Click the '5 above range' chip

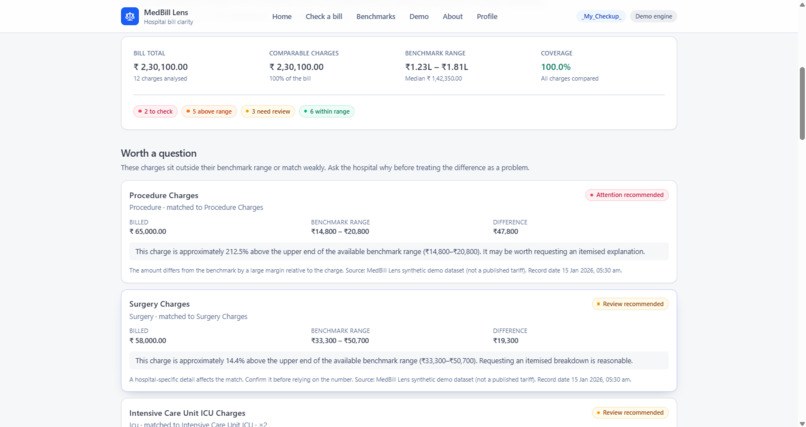(x=209, y=112)
